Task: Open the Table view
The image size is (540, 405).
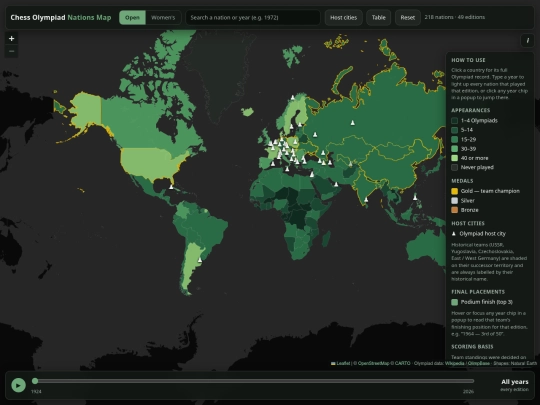Action: pyautogui.click(x=378, y=18)
